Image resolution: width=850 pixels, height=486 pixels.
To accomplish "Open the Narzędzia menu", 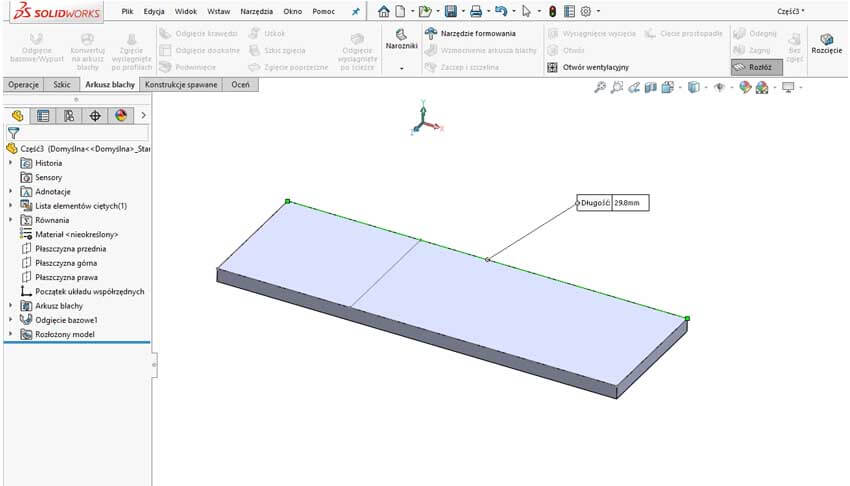I will click(x=256, y=11).
